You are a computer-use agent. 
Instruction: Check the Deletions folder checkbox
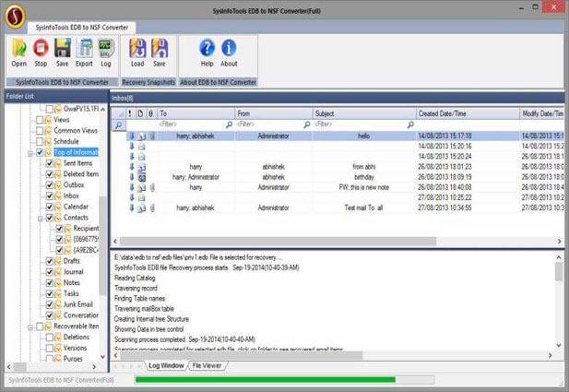coord(50,338)
